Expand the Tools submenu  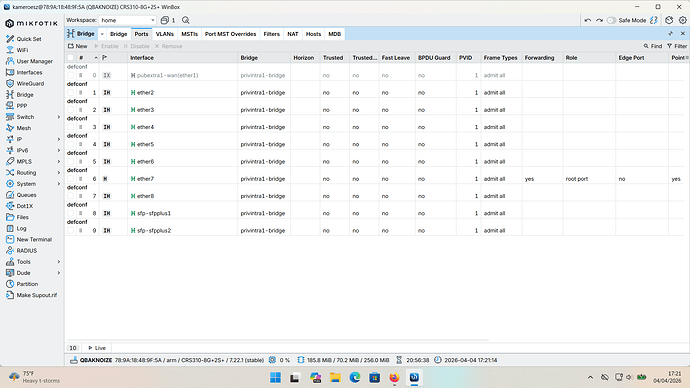point(59,262)
